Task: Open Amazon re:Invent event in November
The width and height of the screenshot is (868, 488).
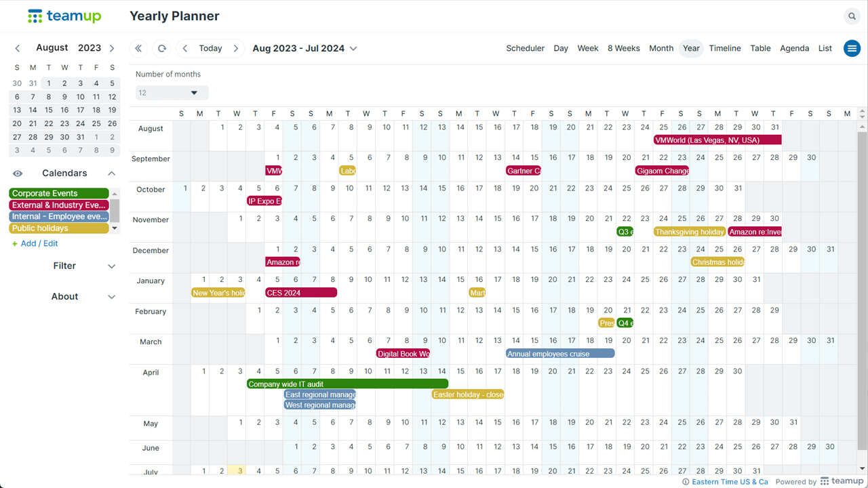Action: click(x=755, y=232)
